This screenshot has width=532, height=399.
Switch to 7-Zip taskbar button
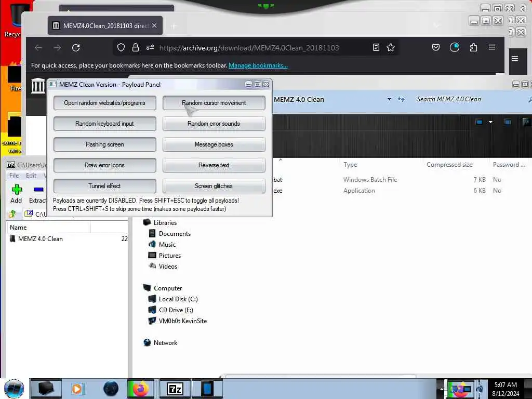coord(175,389)
